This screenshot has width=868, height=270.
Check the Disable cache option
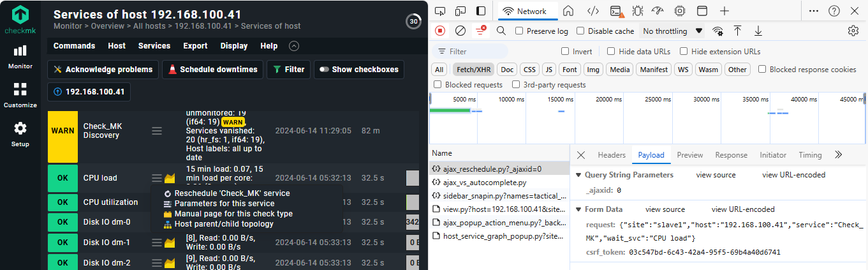point(580,31)
